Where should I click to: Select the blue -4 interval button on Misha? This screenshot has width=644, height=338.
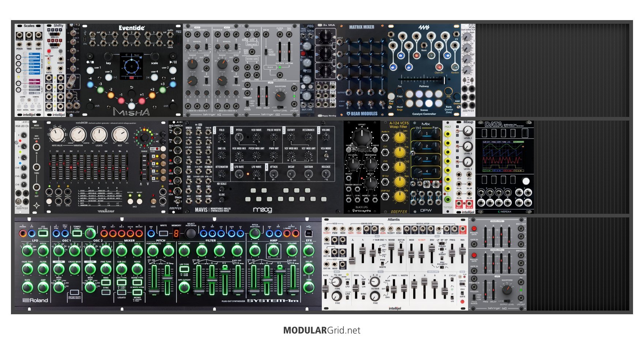(x=90, y=84)
